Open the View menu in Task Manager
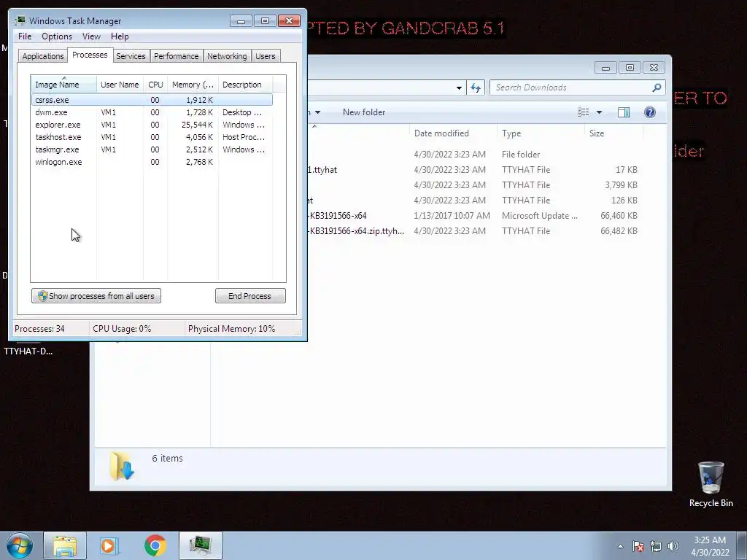 pos(91,36)
